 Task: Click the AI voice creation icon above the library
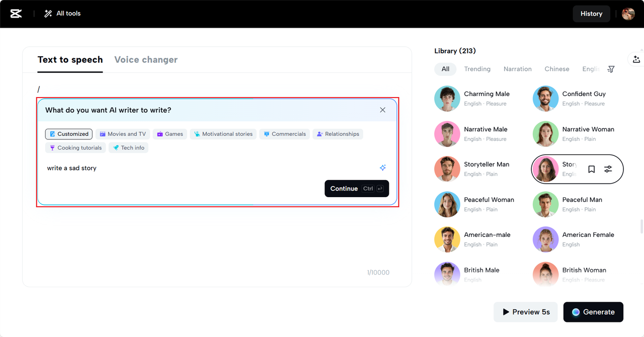(636, 59)
